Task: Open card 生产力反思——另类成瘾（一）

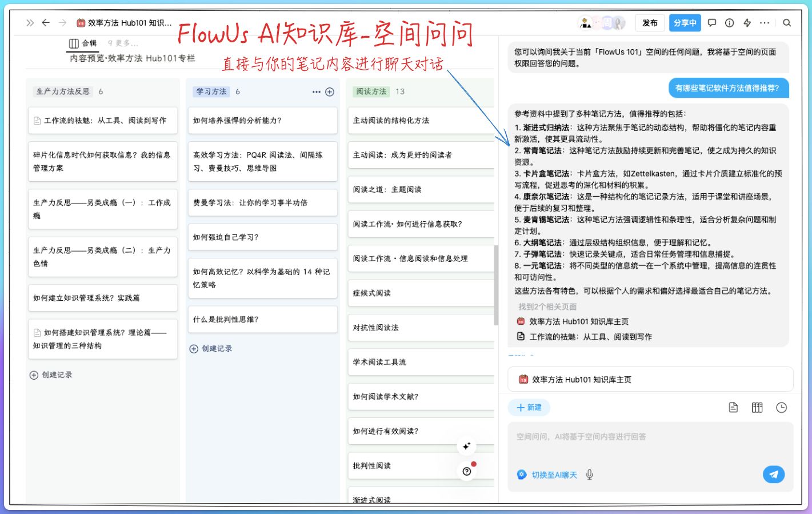Action: point(103,209)
